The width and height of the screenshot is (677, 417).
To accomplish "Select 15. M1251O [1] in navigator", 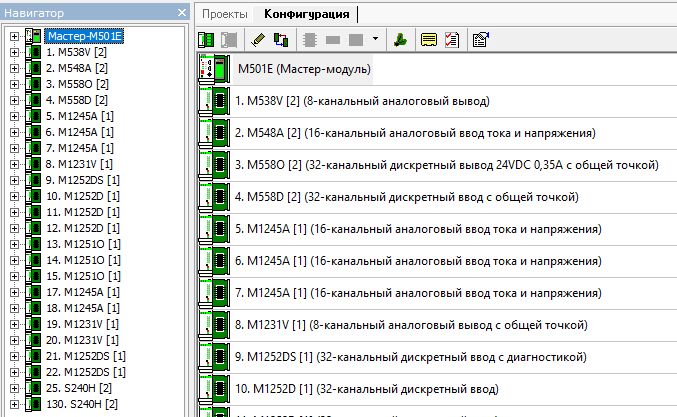I will 83,276.
